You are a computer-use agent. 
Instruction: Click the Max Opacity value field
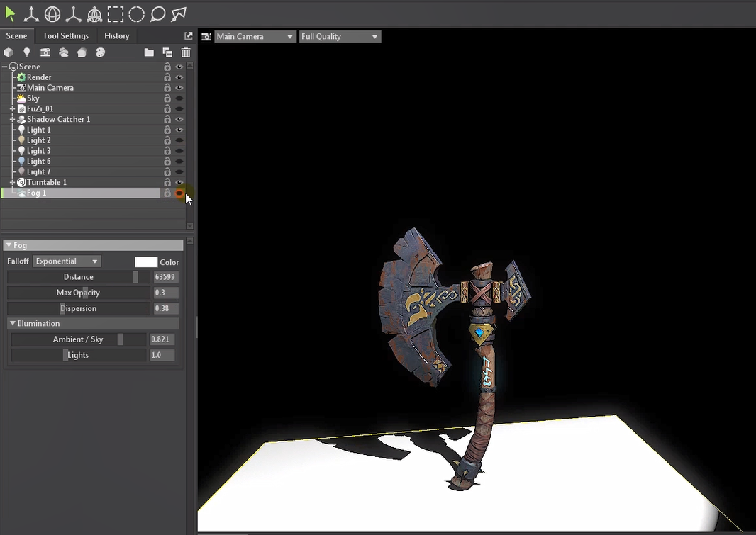tap(165, 293)
